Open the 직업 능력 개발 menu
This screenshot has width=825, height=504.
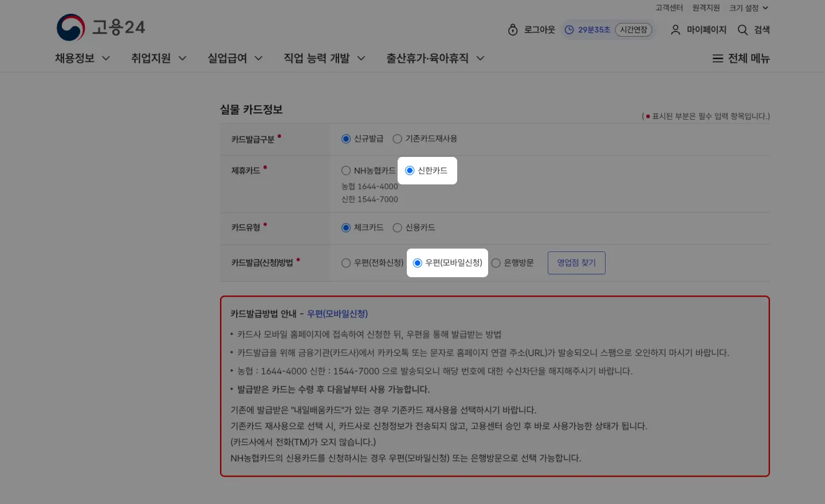point(316,58)
